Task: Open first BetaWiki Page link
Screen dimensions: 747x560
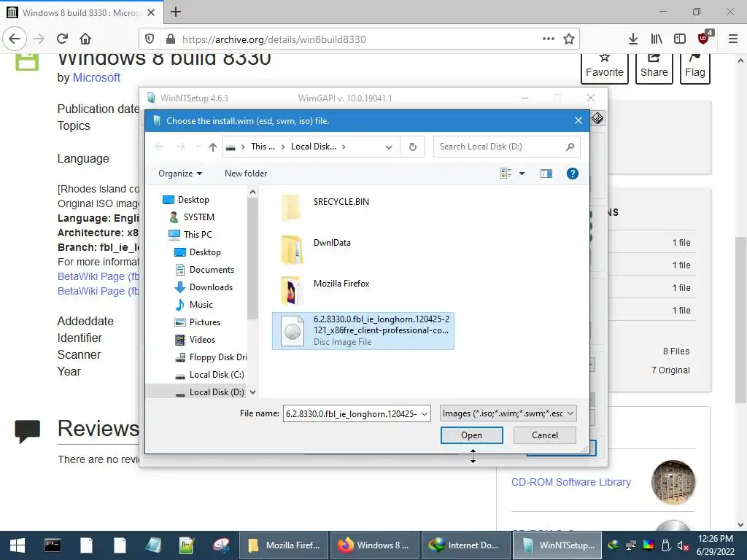Action: point(98,276)
